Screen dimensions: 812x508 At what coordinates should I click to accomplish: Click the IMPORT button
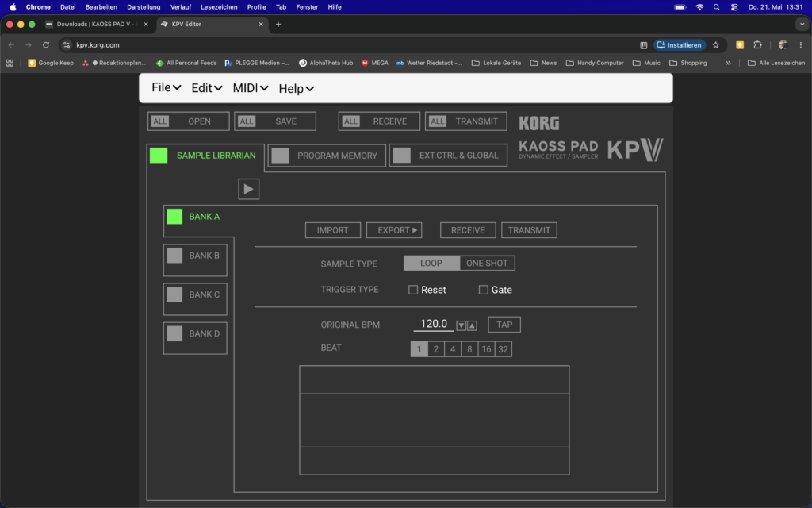coord(333,230)
